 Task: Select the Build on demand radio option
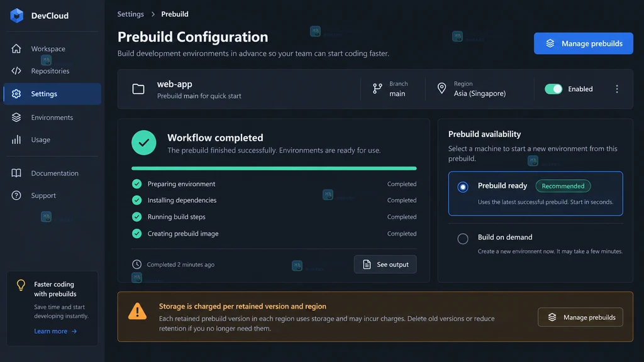tap(463, 239)
